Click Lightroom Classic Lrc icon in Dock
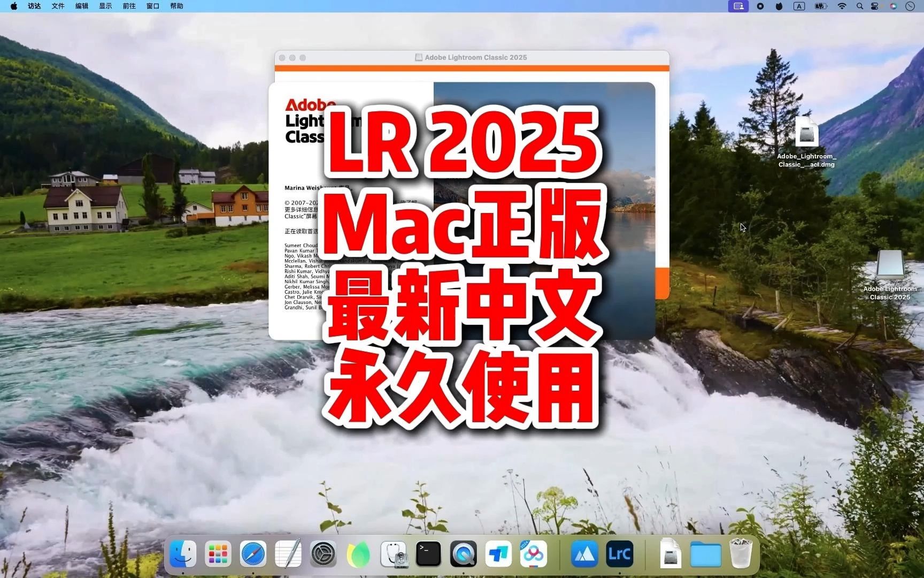Screen dimensions: 924x578 coord(620,554)
